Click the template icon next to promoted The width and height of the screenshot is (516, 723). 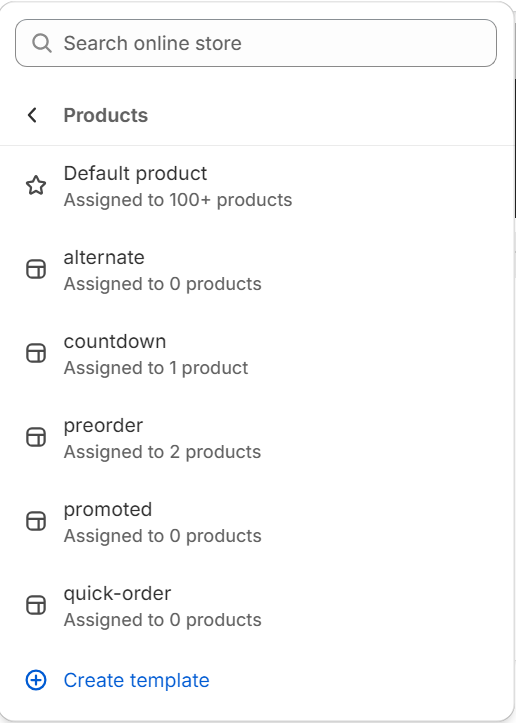click(36, 521)
